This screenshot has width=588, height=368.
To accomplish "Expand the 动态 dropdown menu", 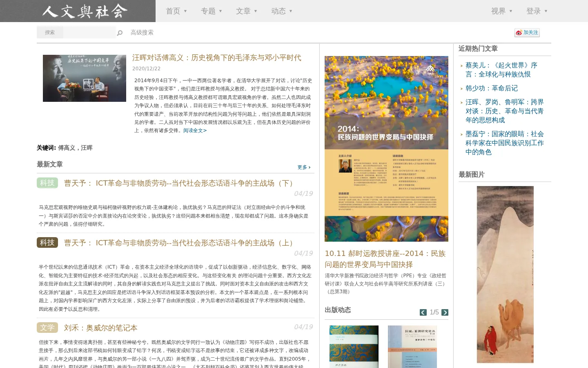I will pos(282,11).
